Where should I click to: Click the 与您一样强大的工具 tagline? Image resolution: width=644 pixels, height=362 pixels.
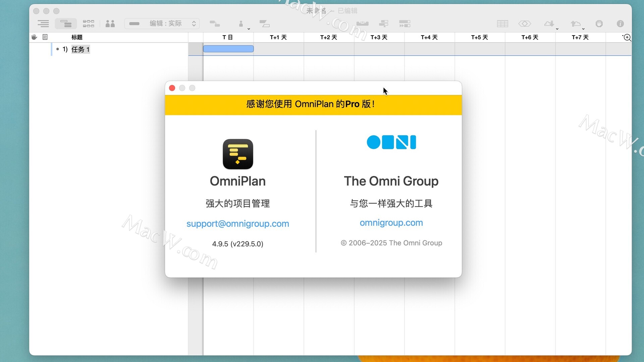[x=391, y=203]
